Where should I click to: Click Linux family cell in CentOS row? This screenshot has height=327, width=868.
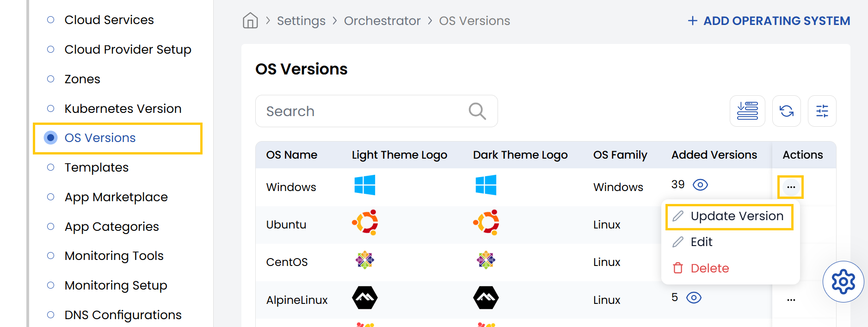pos(607,262)
